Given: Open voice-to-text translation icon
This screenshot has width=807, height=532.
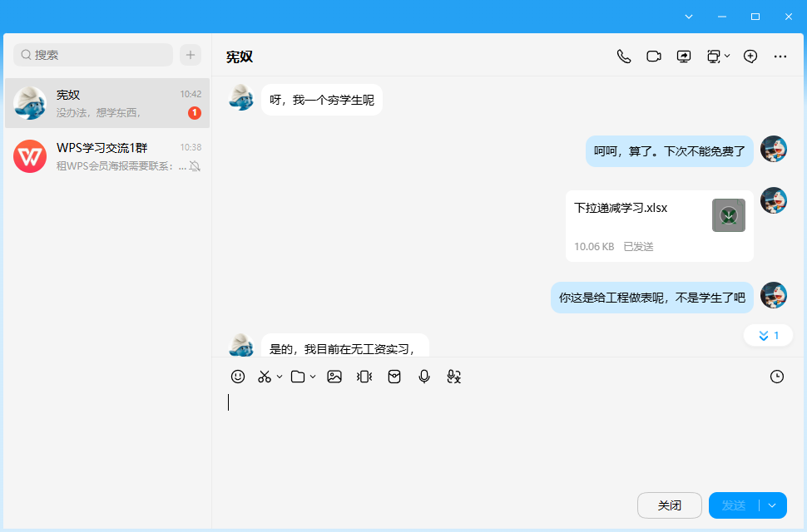Looking at the screenshot, I should pos(454,377).
